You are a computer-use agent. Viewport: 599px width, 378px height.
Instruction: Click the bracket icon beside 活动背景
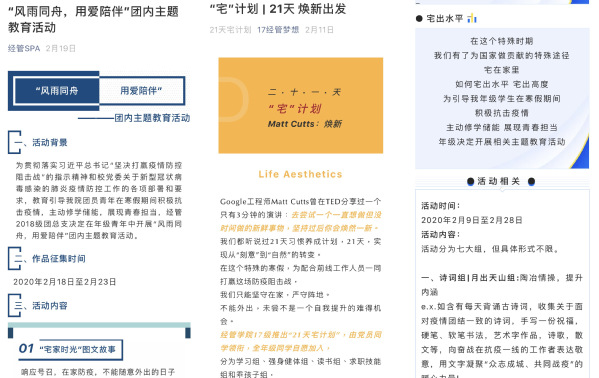(15, 142)
